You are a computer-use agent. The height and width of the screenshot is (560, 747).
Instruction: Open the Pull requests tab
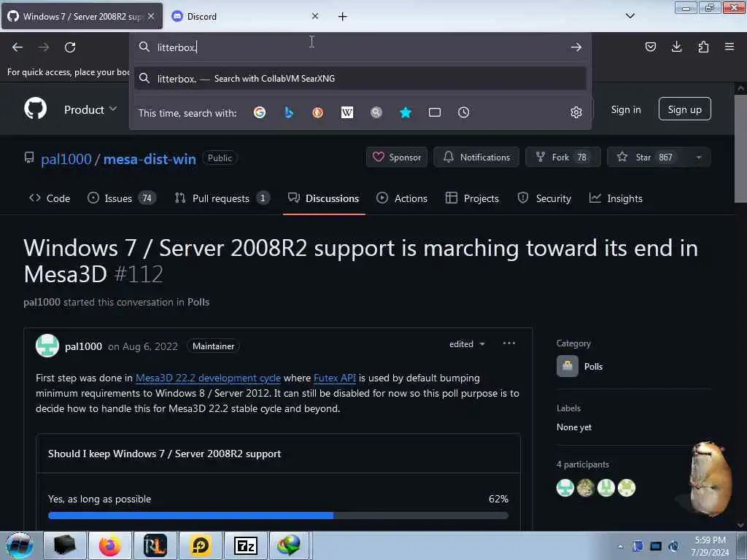tap(222, 198)
